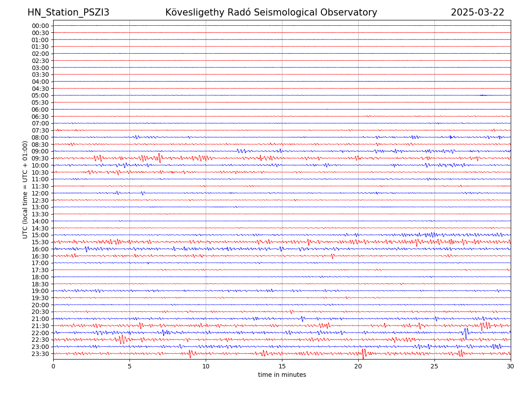Click the 30 tick on the minutes axis

coord(511,366)
